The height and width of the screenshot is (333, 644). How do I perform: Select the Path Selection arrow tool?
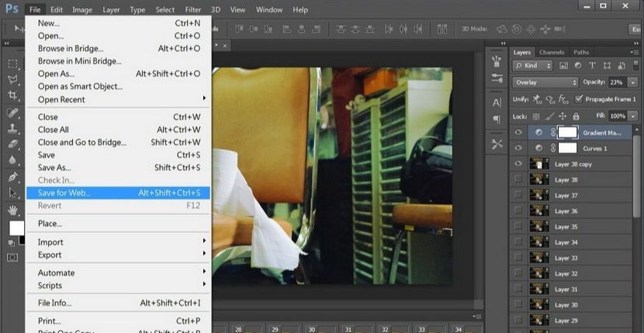click(12, 193)
